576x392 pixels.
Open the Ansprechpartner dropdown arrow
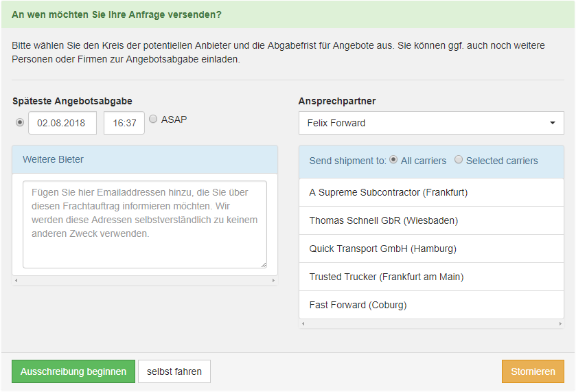pyautogui.click(x=553, y=123)
